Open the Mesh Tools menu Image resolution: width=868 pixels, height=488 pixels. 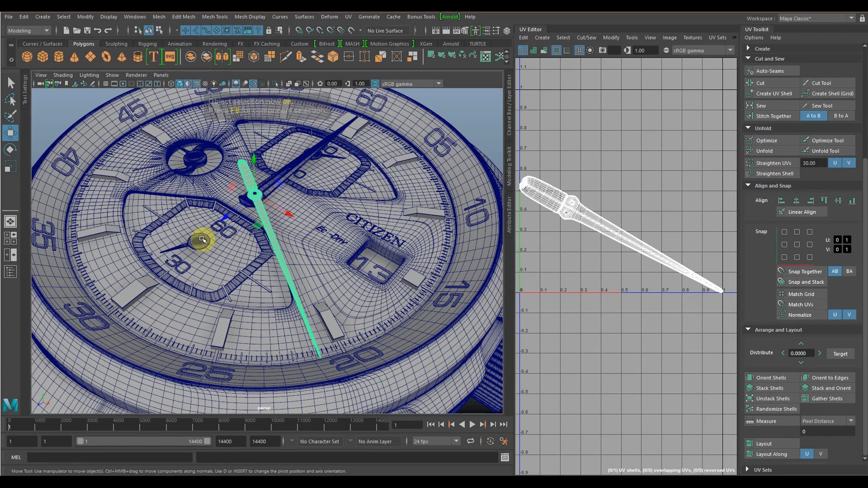tap(214, 17)
